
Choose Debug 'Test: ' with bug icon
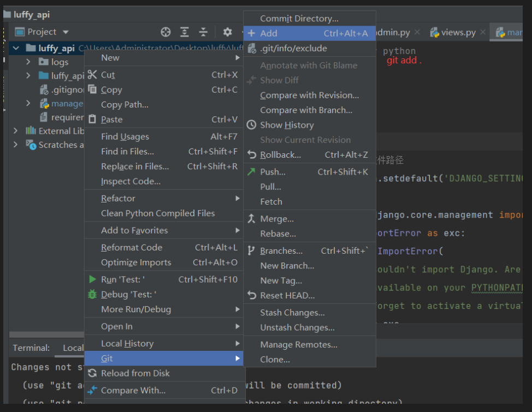tap(128, 295)
